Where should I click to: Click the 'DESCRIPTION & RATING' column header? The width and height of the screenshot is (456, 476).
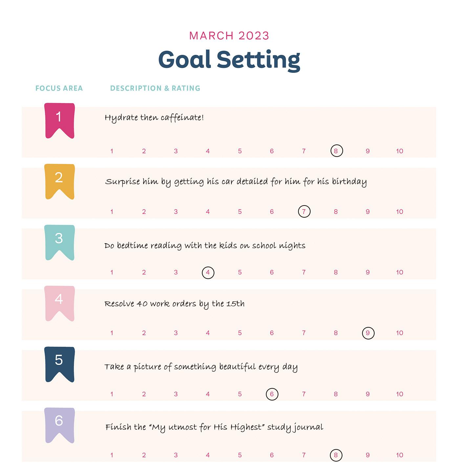pyautogui.click(x=155, y=88)
